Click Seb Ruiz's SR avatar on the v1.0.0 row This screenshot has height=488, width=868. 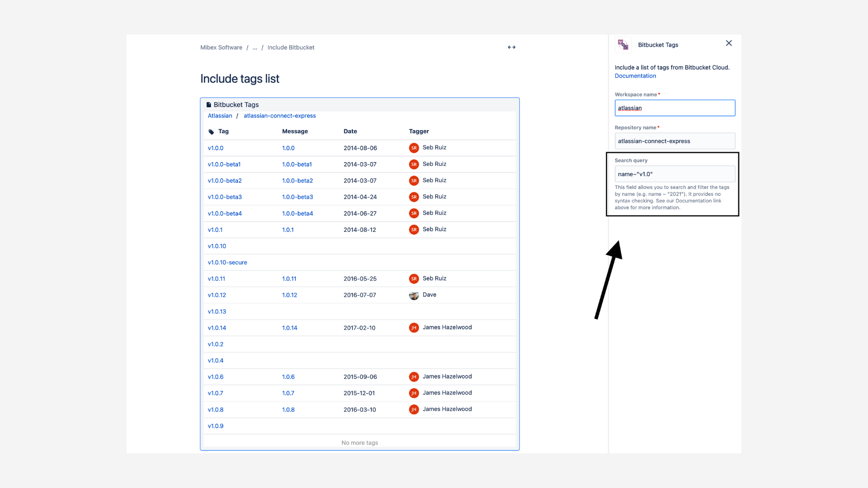click(x=414, y=148)
